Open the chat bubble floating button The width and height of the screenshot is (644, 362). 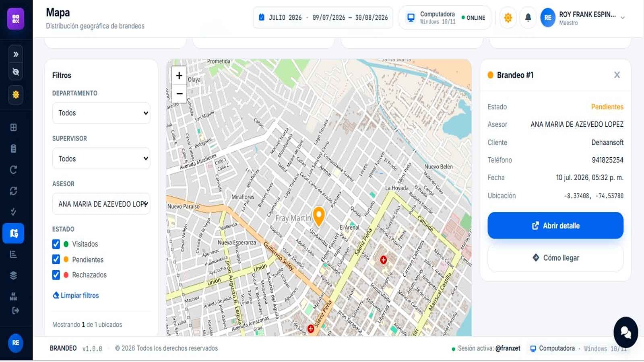point(625,332)
